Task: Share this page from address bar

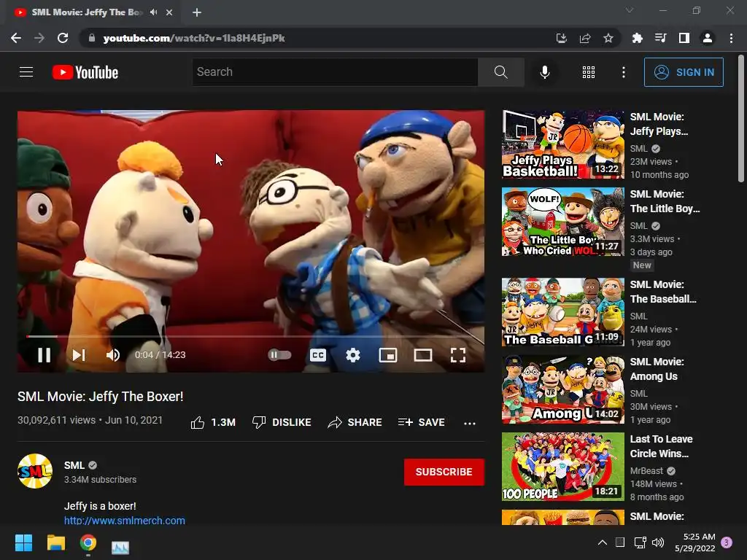Action: pyautogui.click(x=584, y=38)
